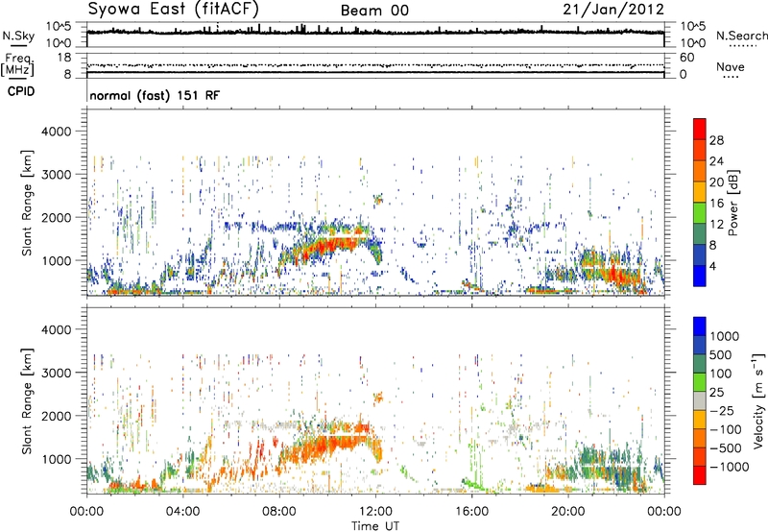
Task: Click the "16" label on power color bar
Action: [x=716, y=204]
